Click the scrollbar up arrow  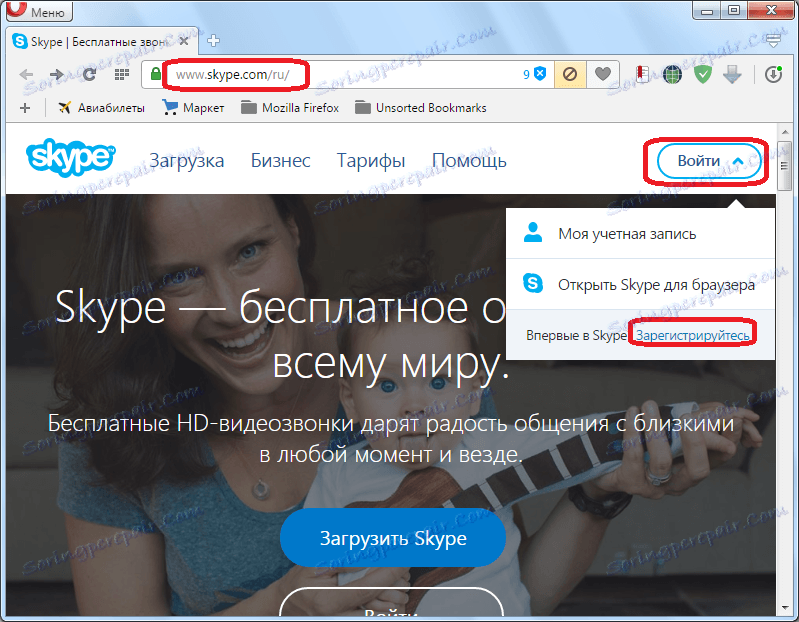(x=784, y=132)
